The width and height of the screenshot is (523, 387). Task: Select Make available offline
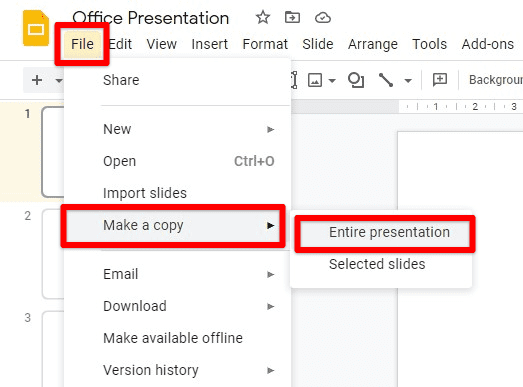[x=177, y=338]
